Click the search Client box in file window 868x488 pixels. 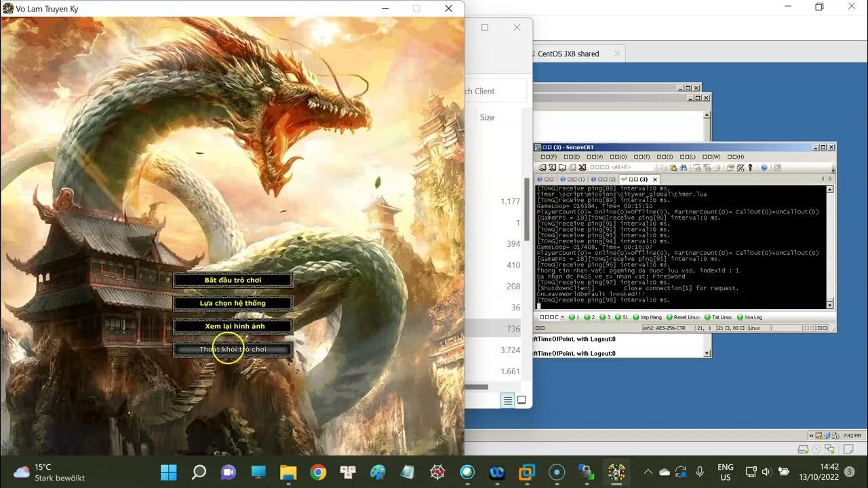(495, 91)
